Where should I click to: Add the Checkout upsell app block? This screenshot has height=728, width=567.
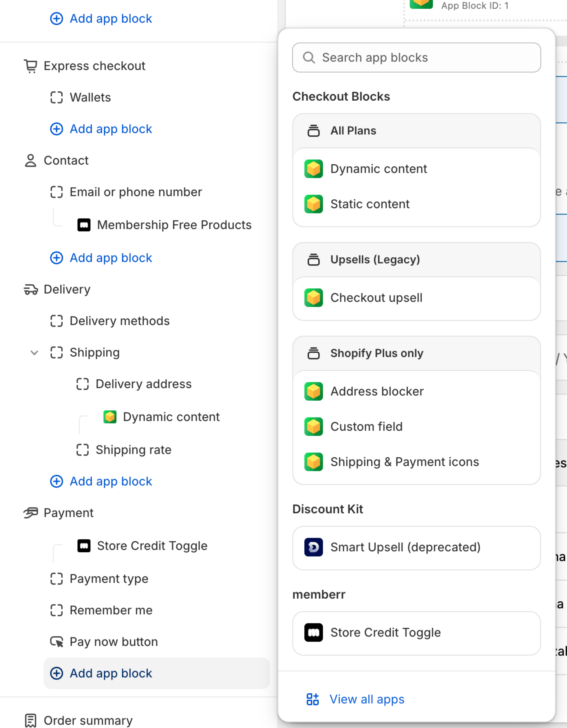[417, 298]
